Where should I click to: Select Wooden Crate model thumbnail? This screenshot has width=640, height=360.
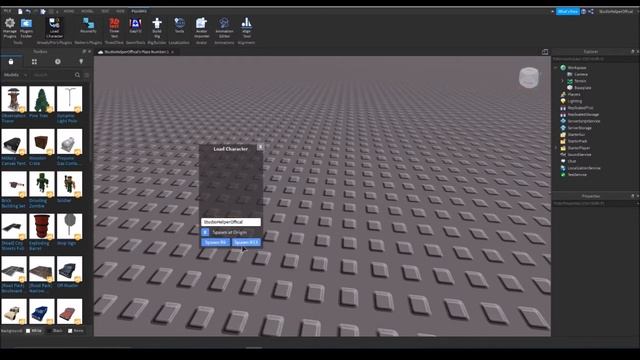(42, 142)
